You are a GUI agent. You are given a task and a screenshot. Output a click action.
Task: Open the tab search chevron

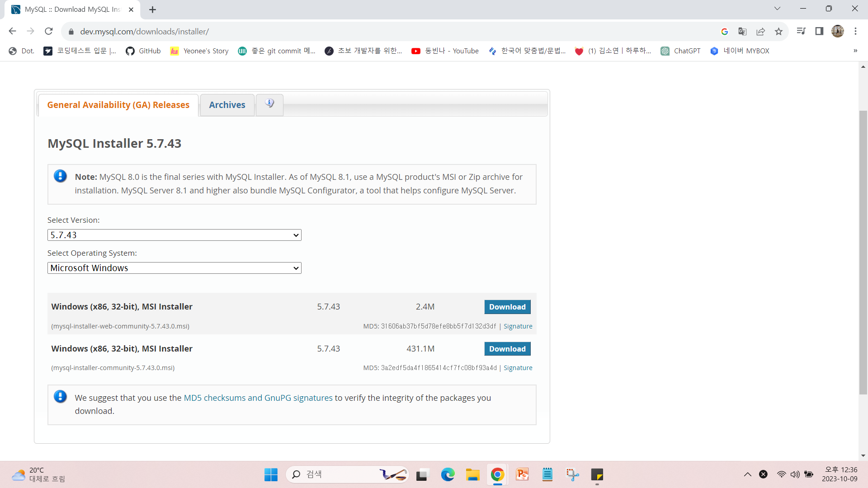[777, 9]
